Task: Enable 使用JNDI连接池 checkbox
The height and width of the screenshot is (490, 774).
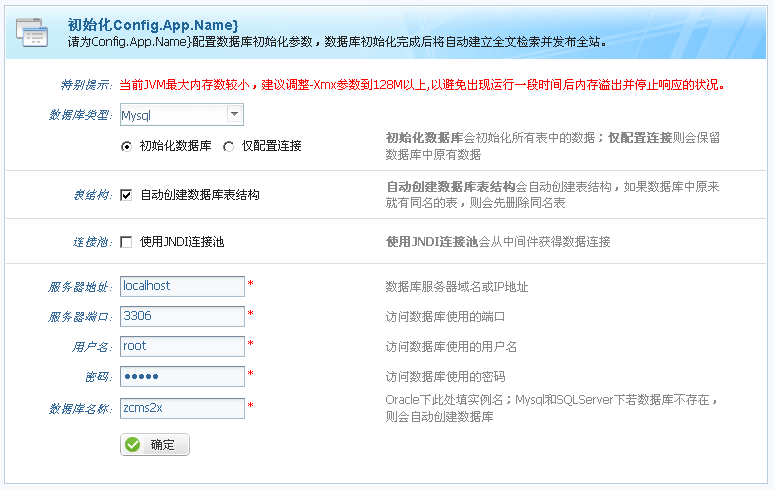Action: pos(126,241)
